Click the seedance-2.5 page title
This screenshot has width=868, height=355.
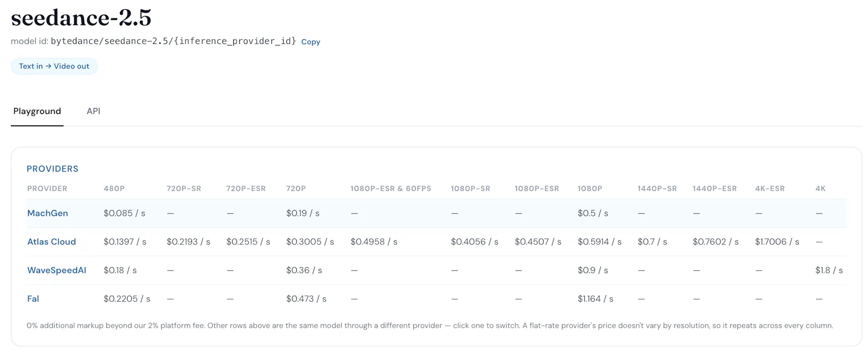click(81, 18)
